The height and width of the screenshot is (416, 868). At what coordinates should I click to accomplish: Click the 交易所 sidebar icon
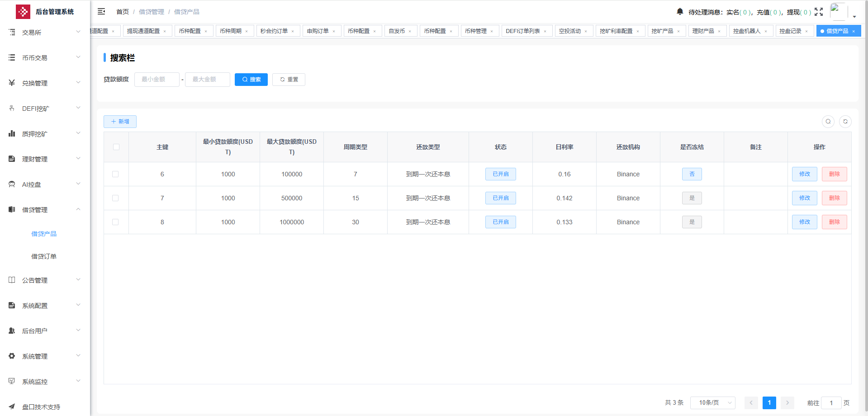(x=12, y=32)
